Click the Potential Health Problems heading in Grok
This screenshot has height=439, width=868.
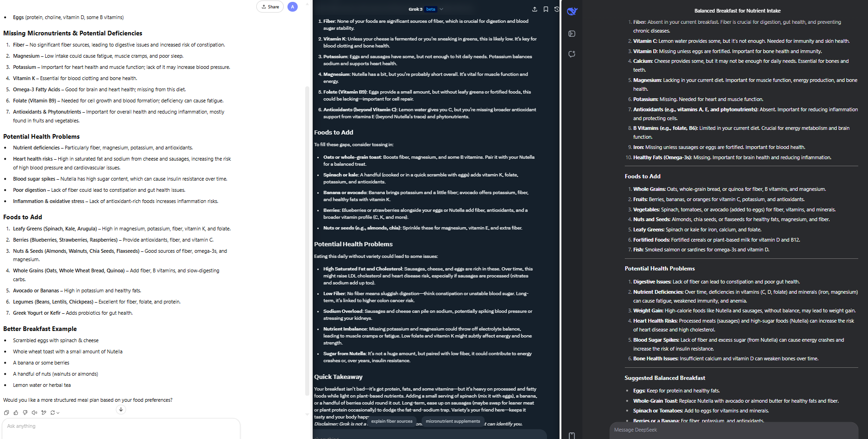click(x=353, y=244)
